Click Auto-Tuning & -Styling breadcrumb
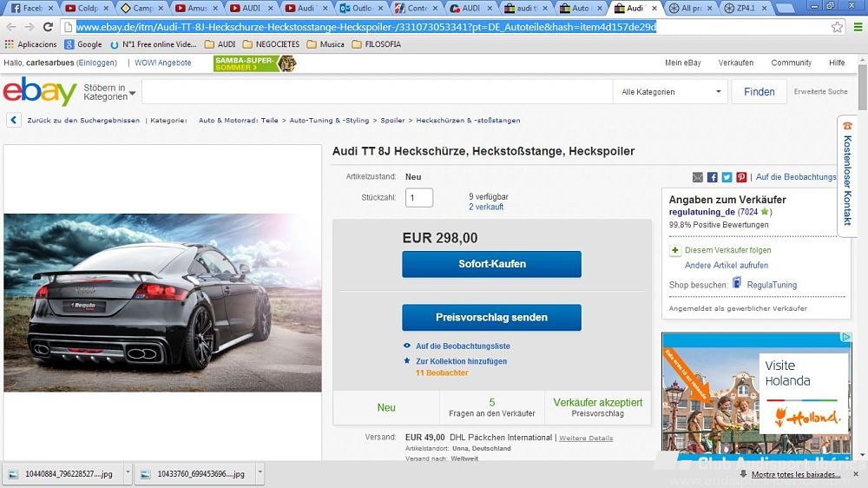 [329, 120]
